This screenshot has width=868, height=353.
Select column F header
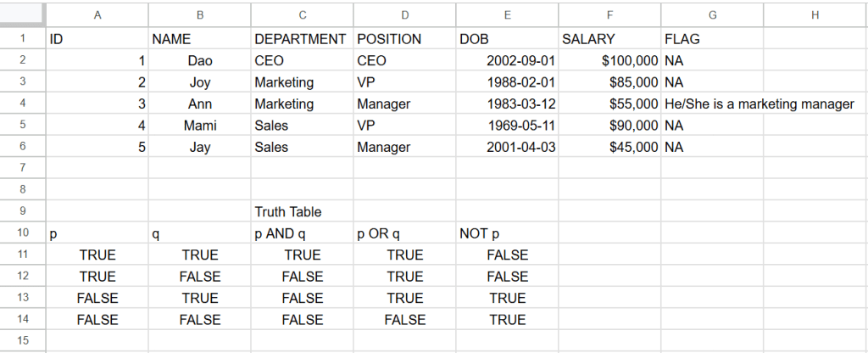click(609, 14)
